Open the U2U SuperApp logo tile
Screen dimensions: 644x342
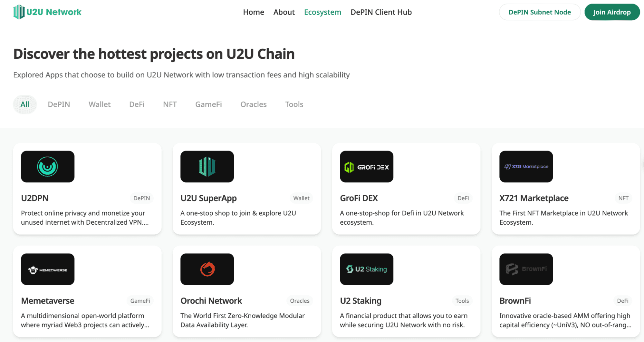(207, 167)
